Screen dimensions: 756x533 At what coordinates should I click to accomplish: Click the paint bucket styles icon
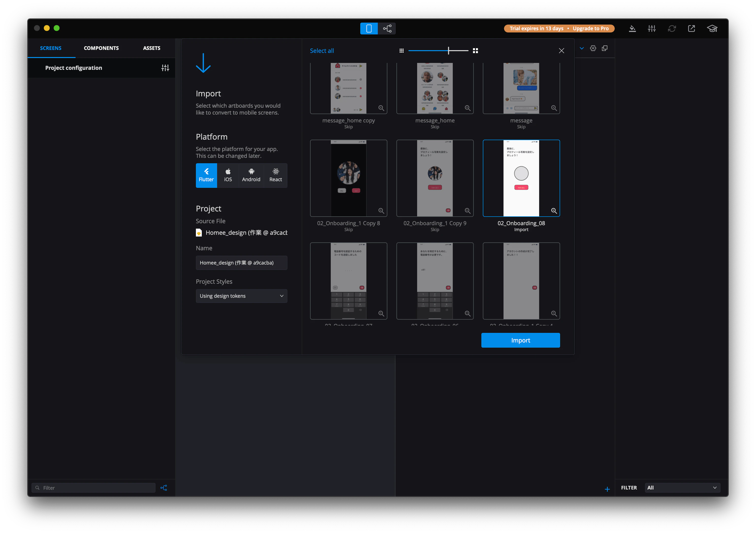632,29
